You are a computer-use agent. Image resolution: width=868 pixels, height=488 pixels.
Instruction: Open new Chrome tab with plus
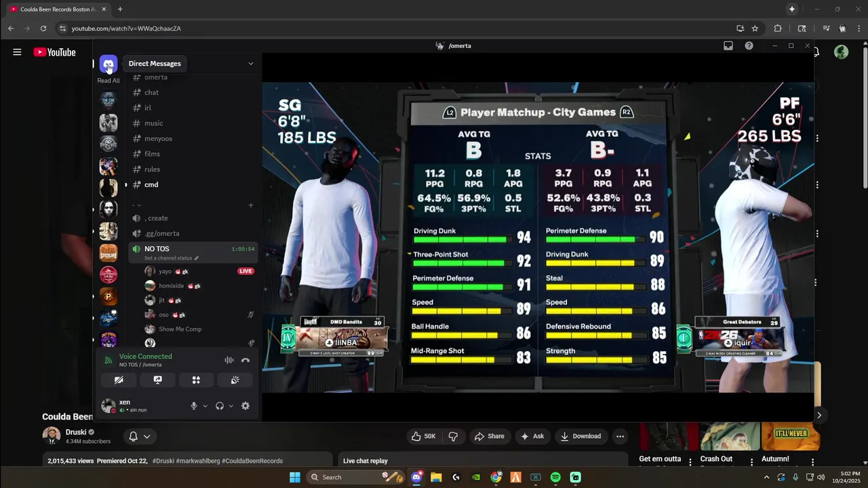click(x=120, y=9)
